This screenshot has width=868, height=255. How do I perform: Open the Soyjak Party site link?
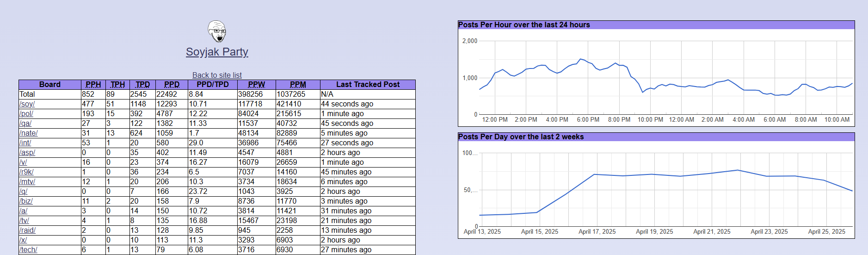click(x=217, y=52)
